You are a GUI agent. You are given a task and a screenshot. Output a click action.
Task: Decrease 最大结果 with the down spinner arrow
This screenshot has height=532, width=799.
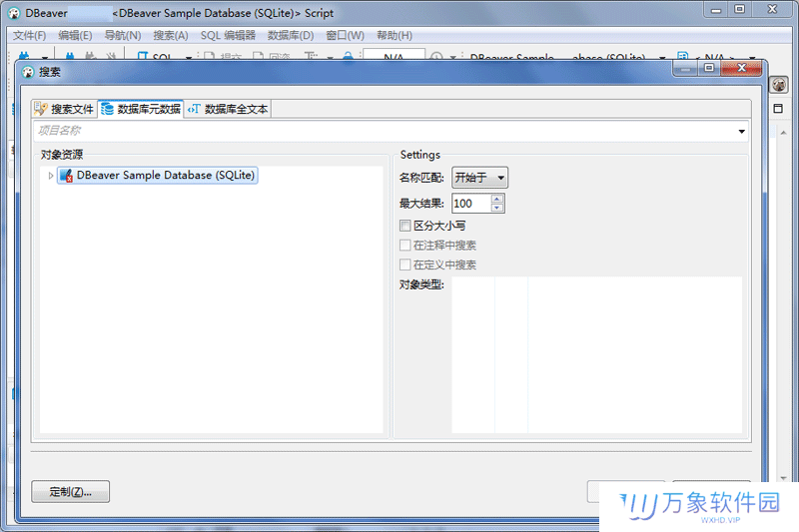tap(497, 208)
